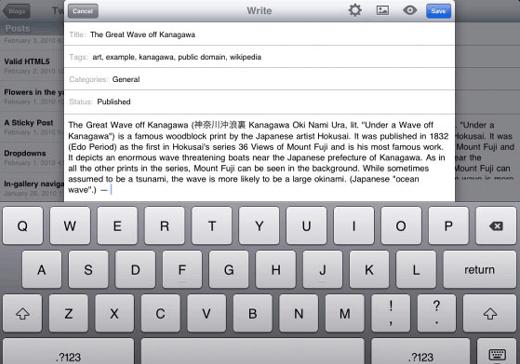Tap the I key
Screen dimensions: 520x364
(x=354, y=226)
